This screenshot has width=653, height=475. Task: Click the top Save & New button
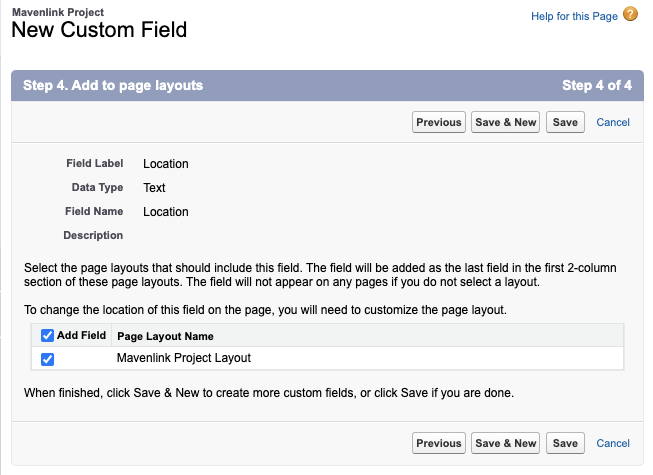(505, 122)
